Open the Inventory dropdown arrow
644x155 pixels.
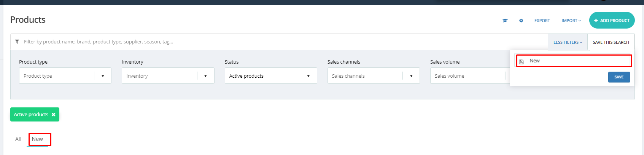coord(205,76)
